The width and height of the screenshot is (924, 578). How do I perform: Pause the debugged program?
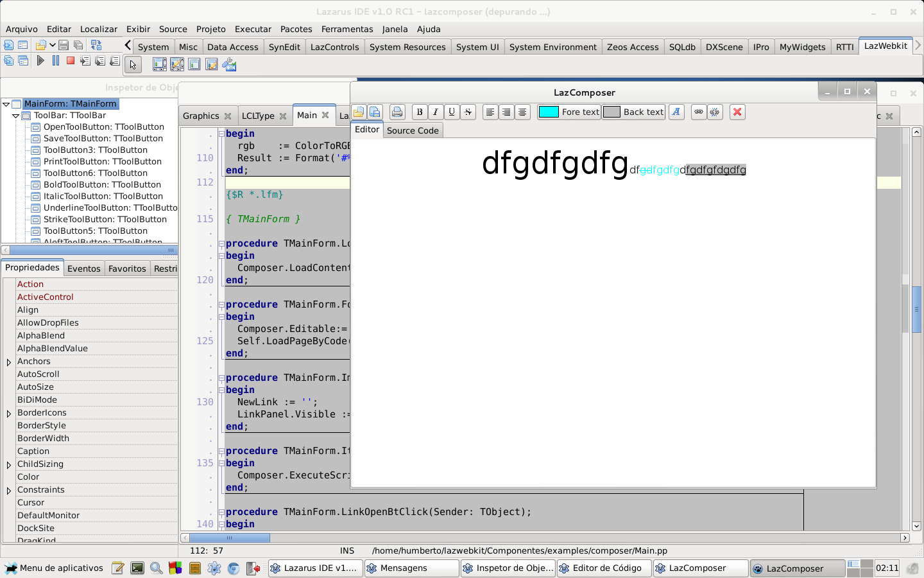[56, 60]
